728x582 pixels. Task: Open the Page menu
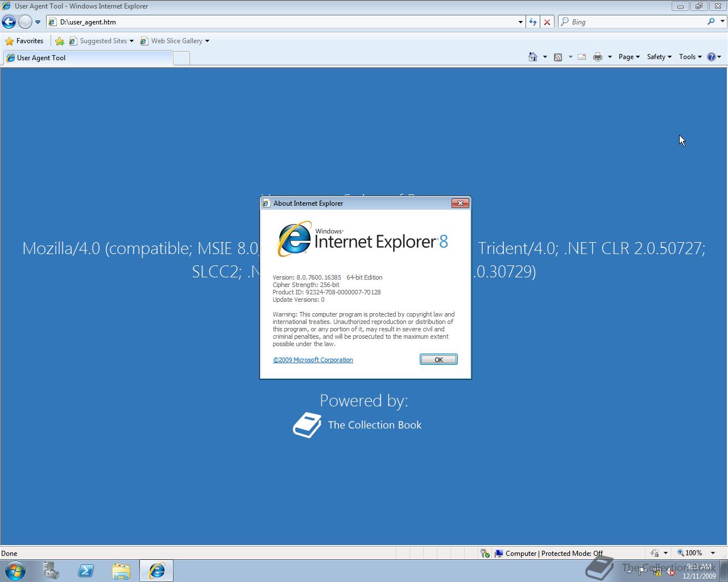pos(629,57)
